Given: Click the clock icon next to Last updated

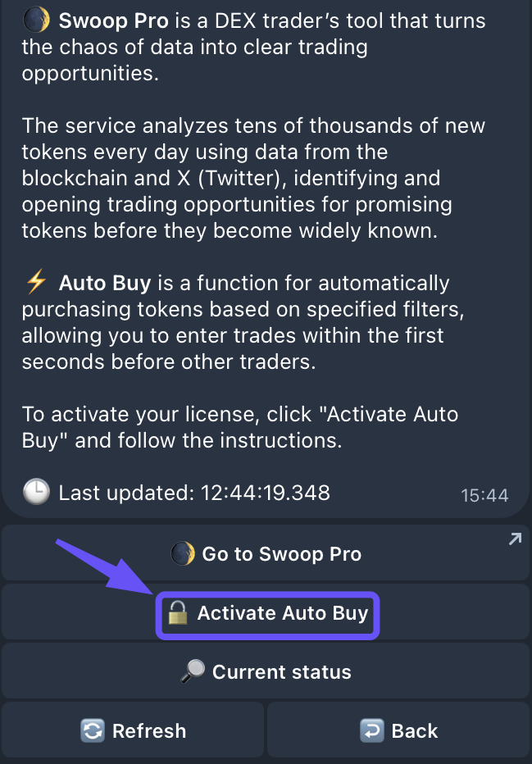Looking at the screenshot, I should [36, 492].
